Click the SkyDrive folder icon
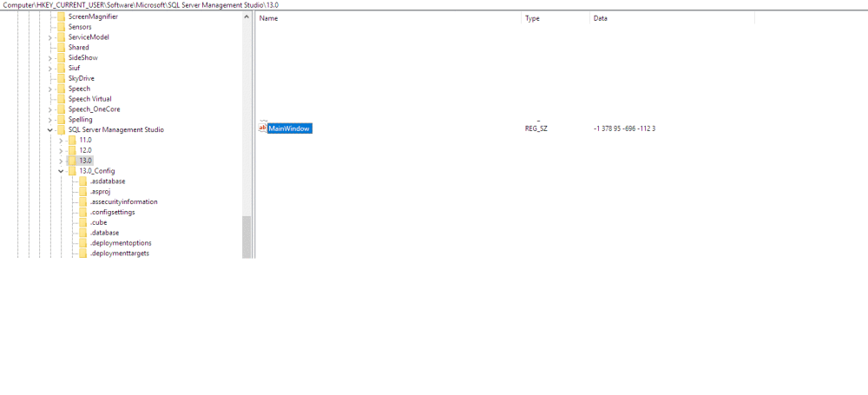This screenshot has height=395, width=868. point(62,78)
